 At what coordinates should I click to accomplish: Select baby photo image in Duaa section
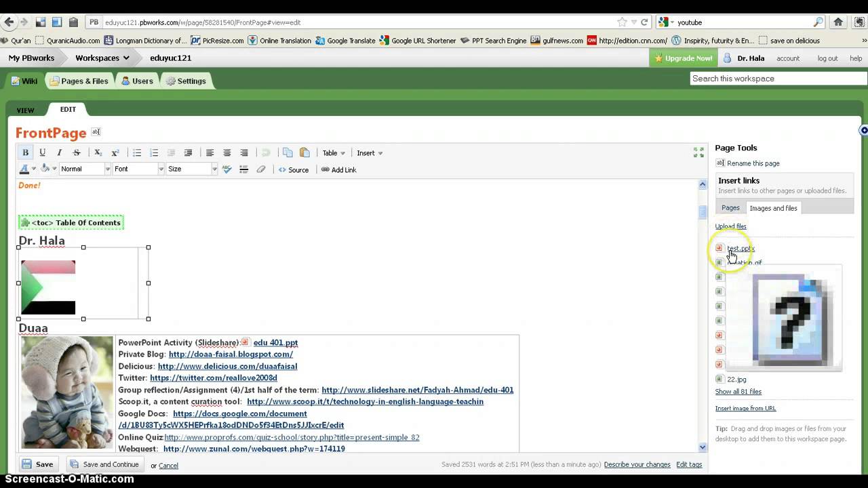tap(66, 392)
